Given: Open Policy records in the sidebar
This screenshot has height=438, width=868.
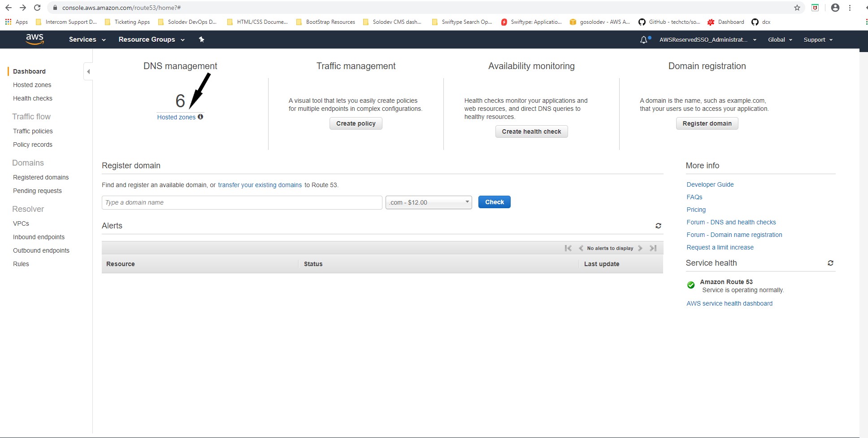Looking at the screenshot, I should pyautogui.click(x=33, y=145).
